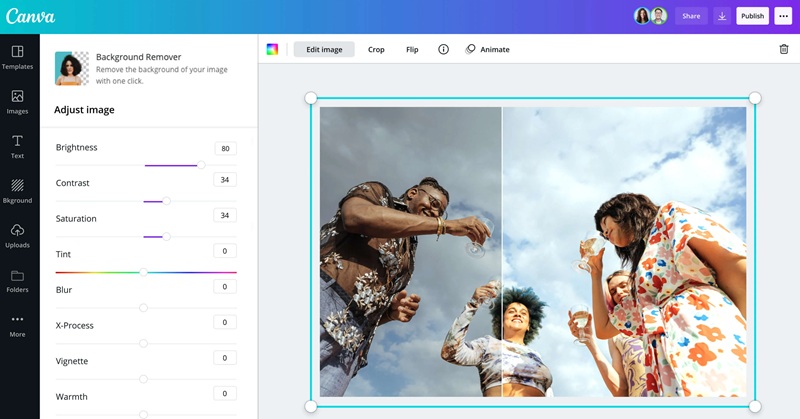Screen dimensions: 800x419
Task: Click the Brightness slider handle
Action: click(x=201, y=165)
